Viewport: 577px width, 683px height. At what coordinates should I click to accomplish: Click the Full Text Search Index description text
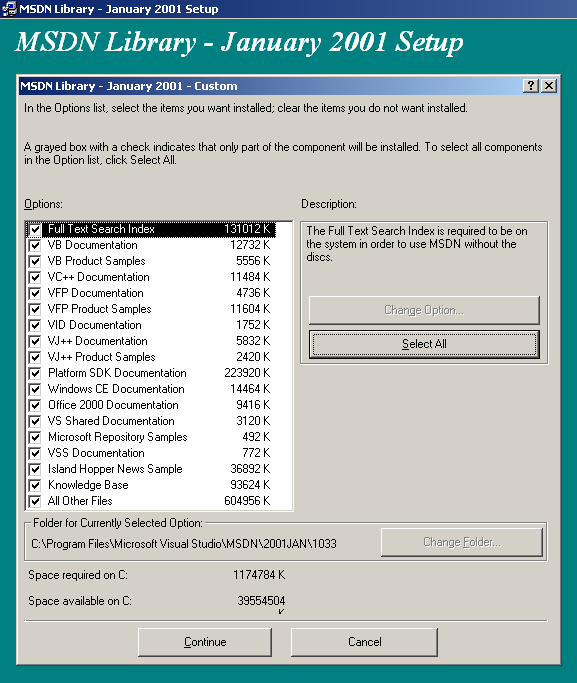click(417, 244)
